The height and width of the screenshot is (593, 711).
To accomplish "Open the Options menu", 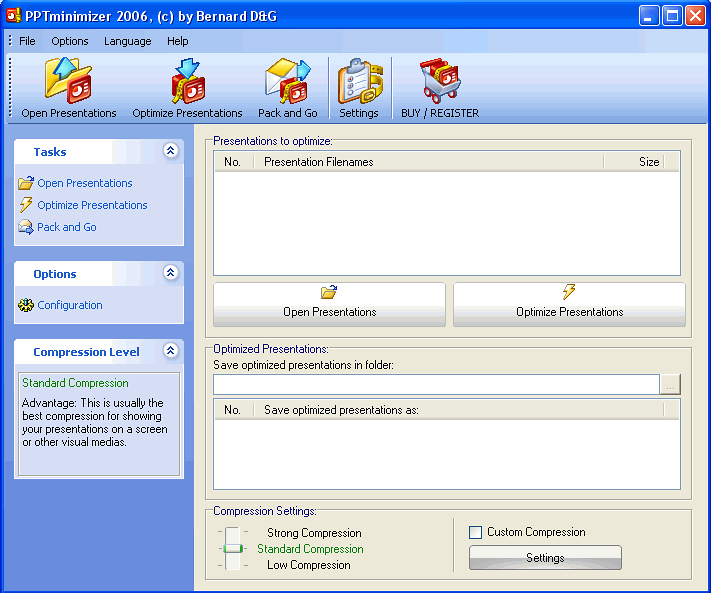I will point(70,41).
